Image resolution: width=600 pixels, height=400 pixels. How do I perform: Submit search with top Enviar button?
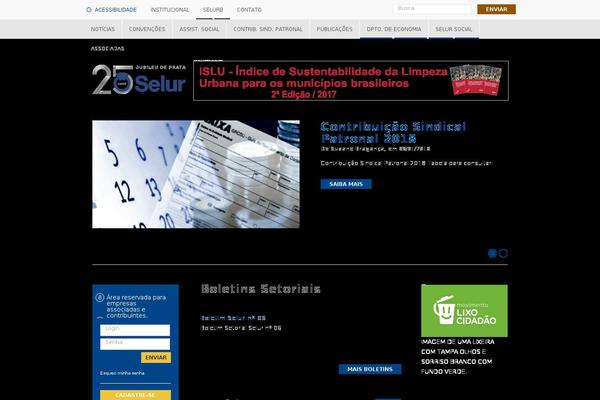[496, 9]
